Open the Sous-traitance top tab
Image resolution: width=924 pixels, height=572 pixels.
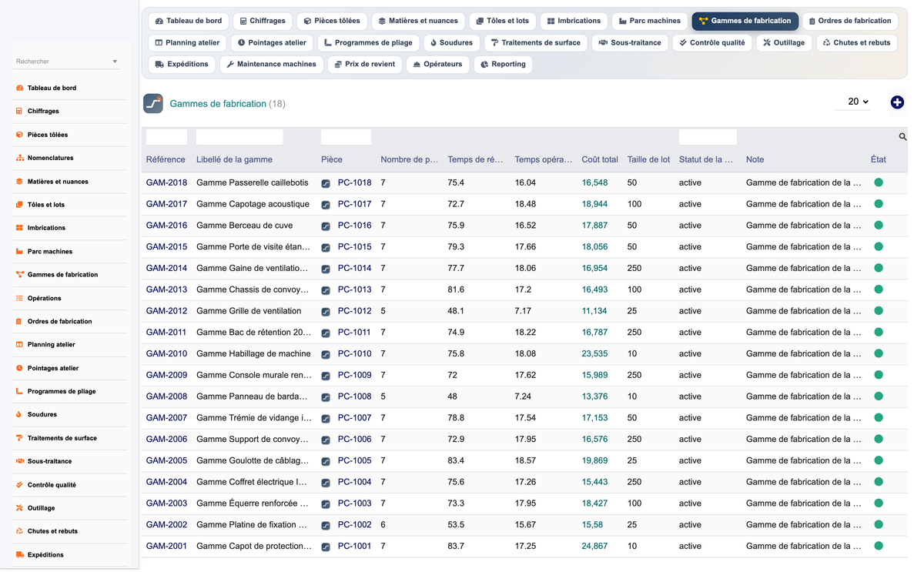click(x=630, y=42)
